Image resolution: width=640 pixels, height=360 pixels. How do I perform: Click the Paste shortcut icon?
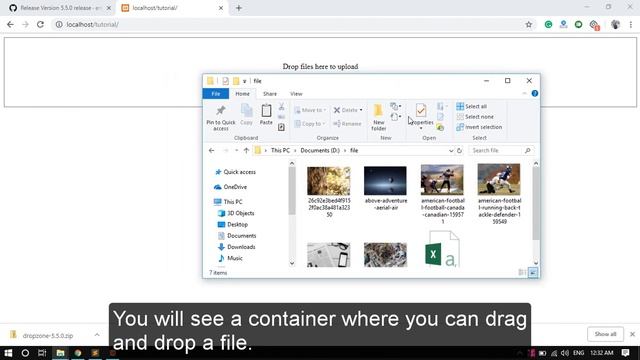281,127
